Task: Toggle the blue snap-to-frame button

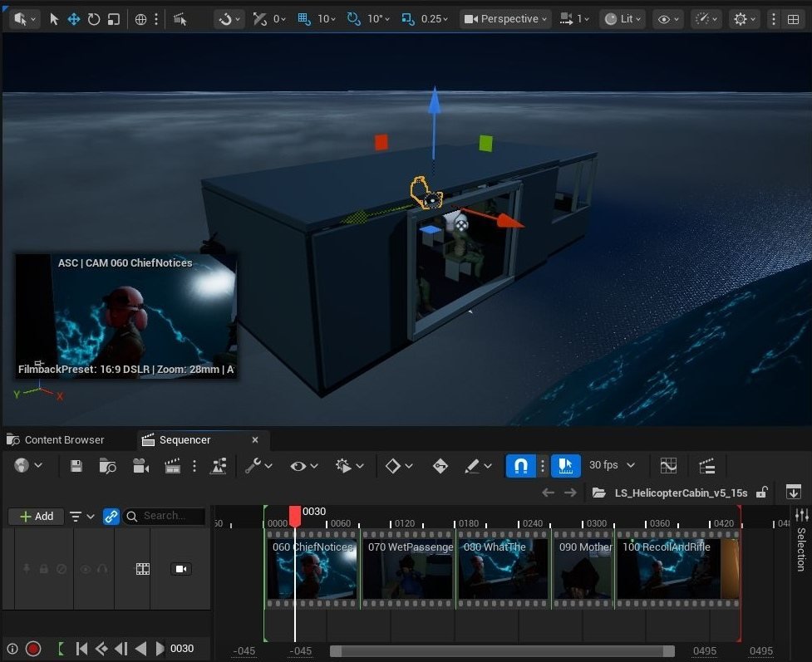Action: click(565, 466)
